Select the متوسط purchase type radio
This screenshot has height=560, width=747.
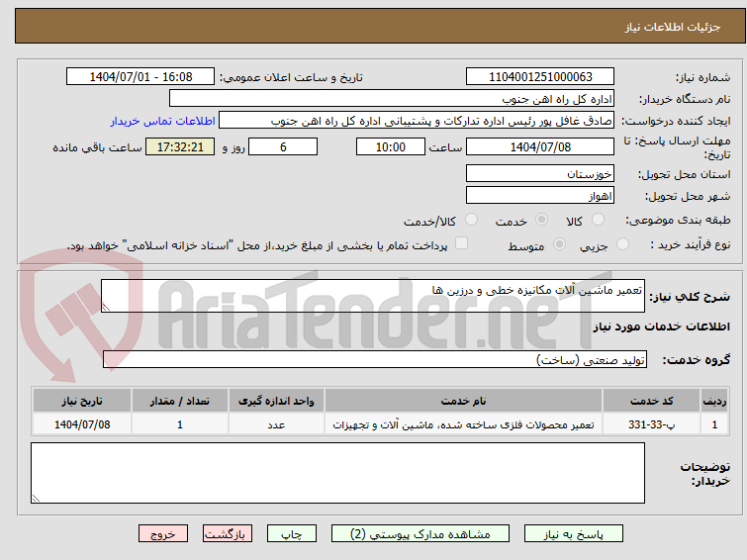(559, 244)
